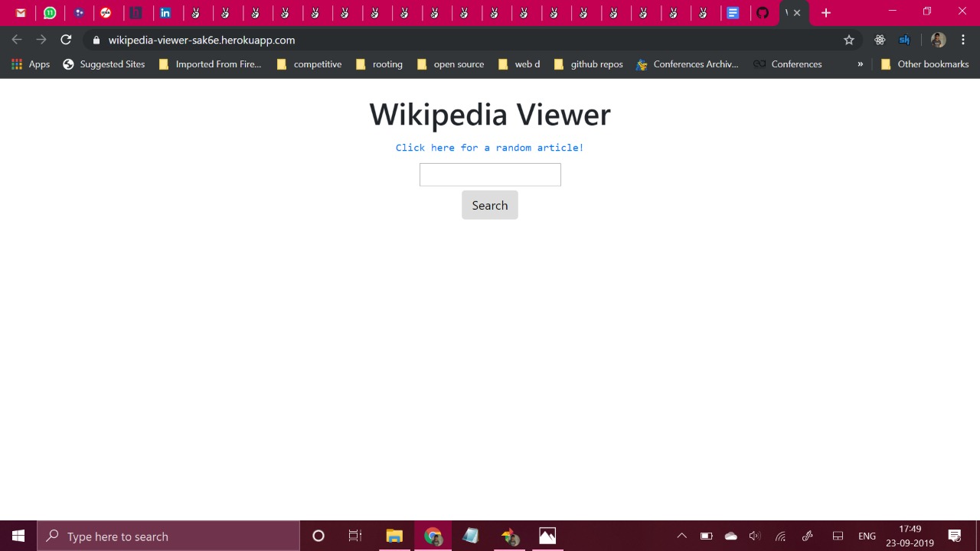980x551 pixels.
Task: Open the Photos viewer on taskbar
Action: [x=547, y=536]
